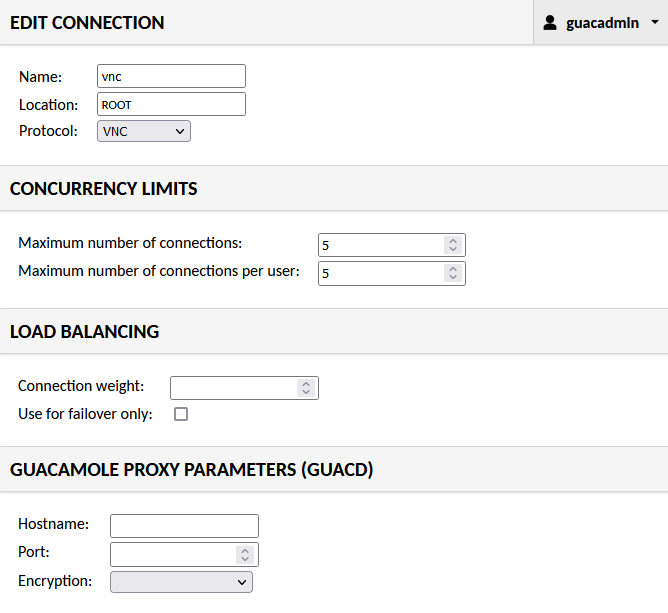This screenshot has width=668, height=613.
Task: Decrease the guacd Port number spinner
Action: (245, 559)
